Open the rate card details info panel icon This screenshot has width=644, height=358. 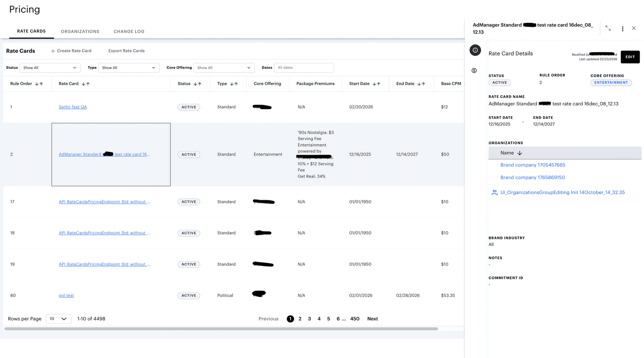475,50
